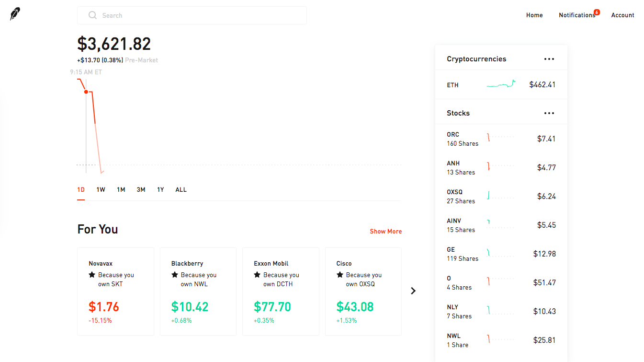Viewport: 644px width, 362px height.
Task: Open the NLY 7 Shares row
Action: tap(501, 311)
